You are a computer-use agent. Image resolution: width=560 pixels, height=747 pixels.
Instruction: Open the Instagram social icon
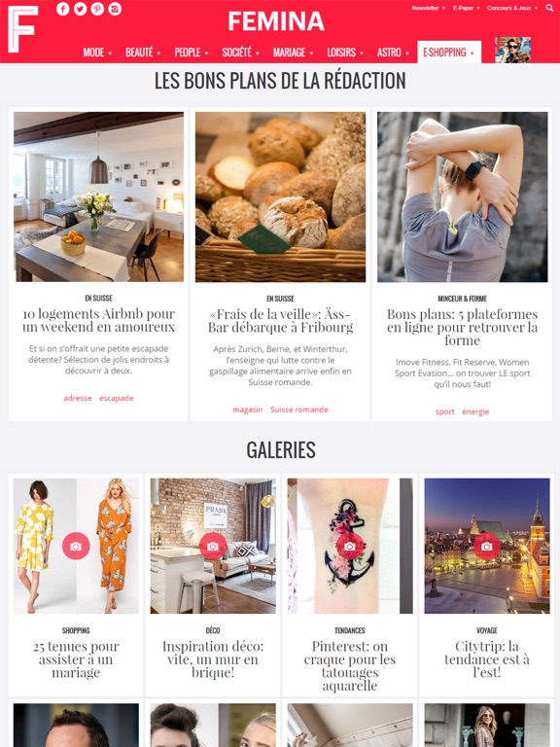coord(115,9)
